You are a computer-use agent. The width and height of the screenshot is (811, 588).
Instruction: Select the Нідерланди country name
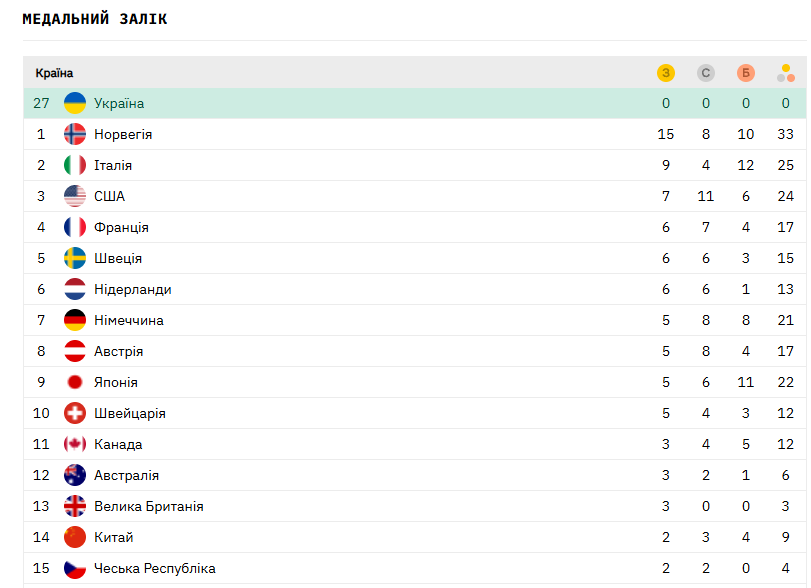pos(133,289)
